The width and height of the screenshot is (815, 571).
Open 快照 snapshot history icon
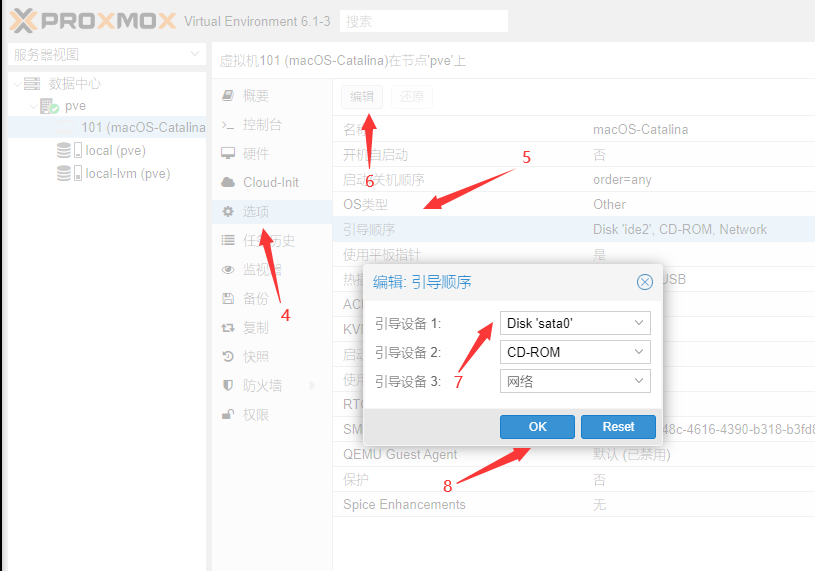click(227, 357)
